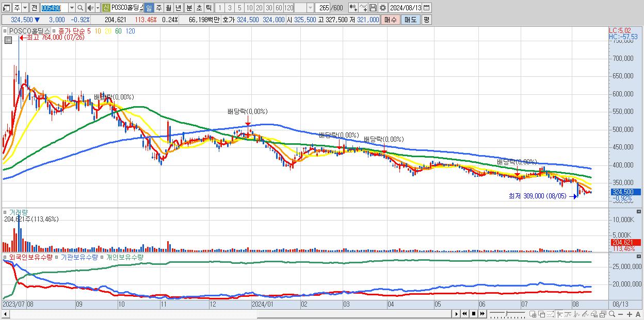Viewport: 644px width, 320px height.
Task: Select the 3 interval button
Action: pos(230,8)
